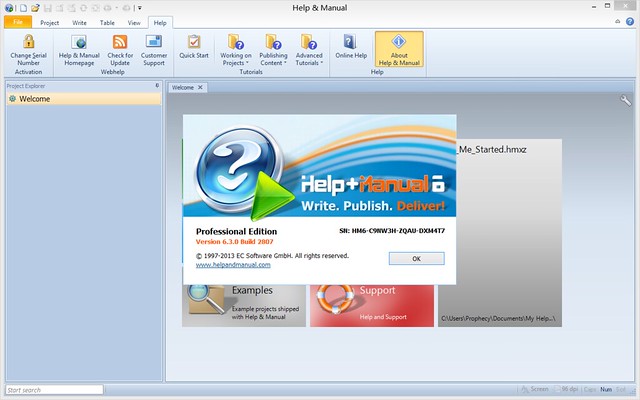Click the serial number text in the About dialog

coord(392,231)
